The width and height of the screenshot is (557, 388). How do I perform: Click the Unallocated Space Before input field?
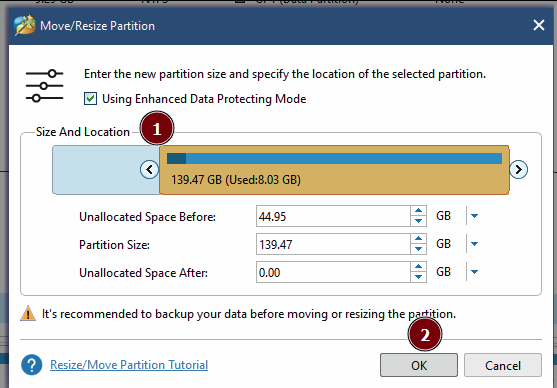[x=333, y=216]
